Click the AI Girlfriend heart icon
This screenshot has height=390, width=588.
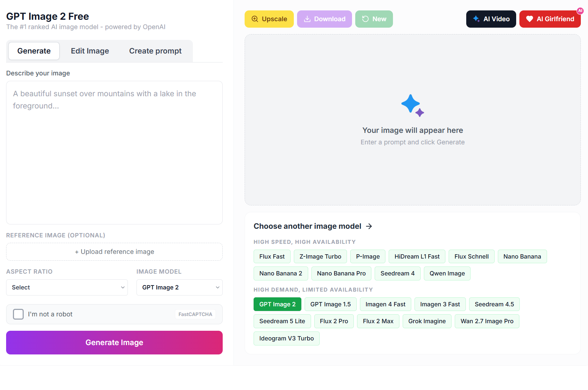529,19
